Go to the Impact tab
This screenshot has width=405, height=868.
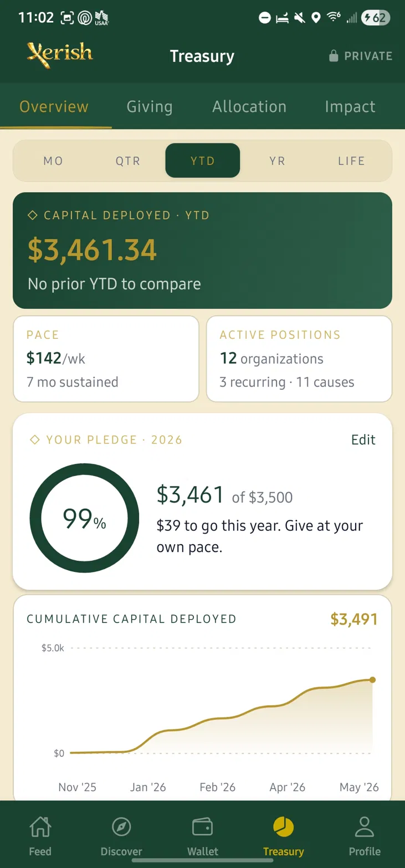350,106
